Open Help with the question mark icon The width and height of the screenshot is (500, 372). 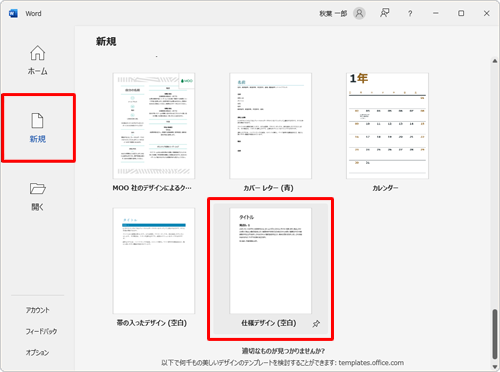410,13
